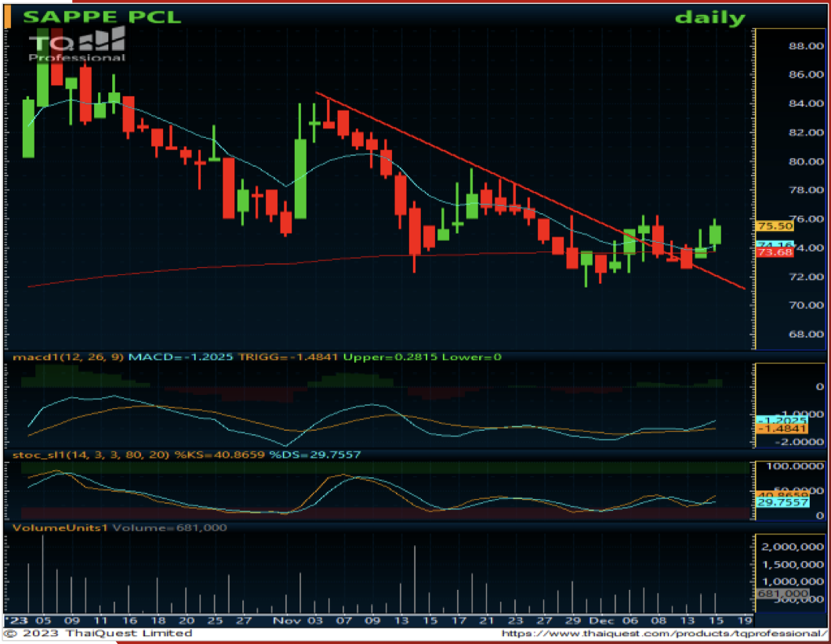The image size is (831, 644).
Task: Click the 70.00 price axis label
Action: click(806, 306)
